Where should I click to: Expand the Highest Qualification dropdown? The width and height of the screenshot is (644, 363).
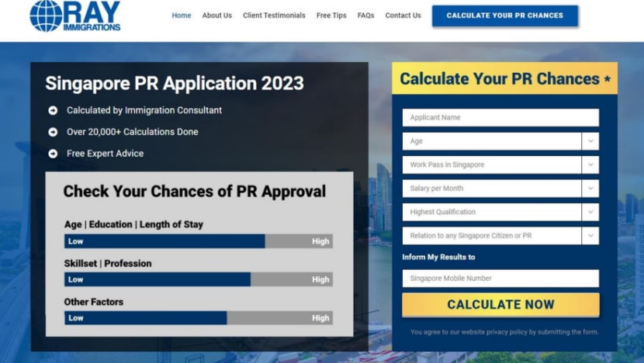pos(500,212)
